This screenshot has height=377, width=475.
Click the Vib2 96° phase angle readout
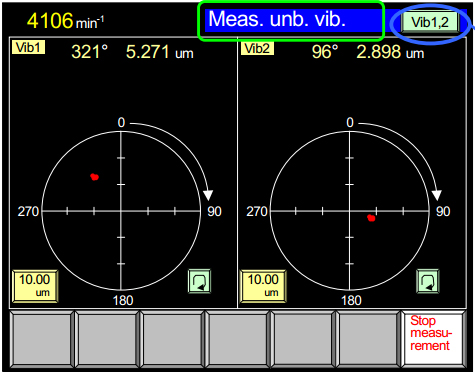[325, 52]
